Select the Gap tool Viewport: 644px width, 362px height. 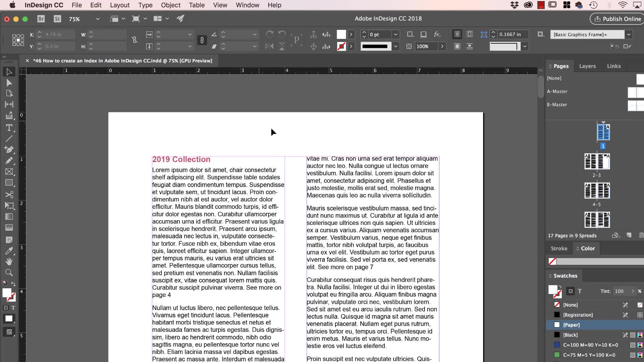pyautogui.click(x=9, y=105)
